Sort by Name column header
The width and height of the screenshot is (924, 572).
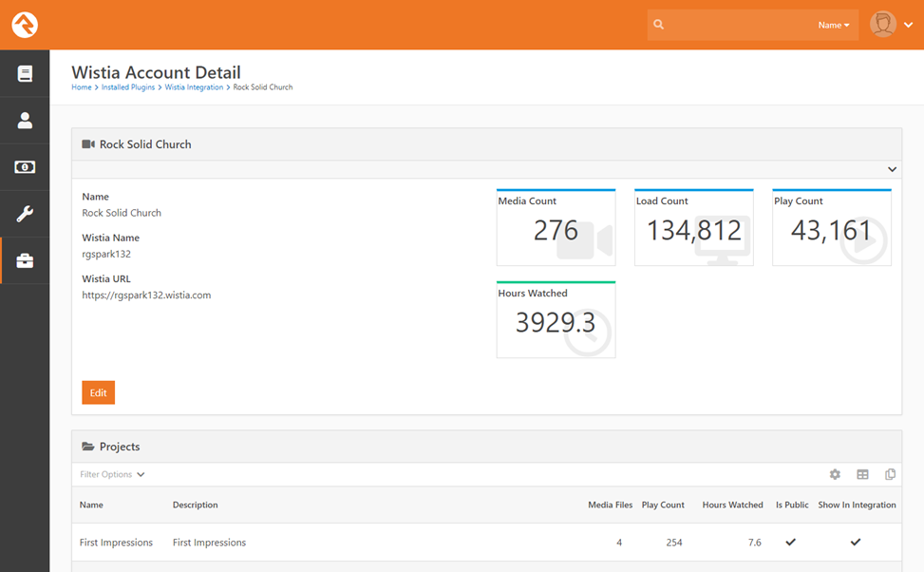[x=91, y=505]
